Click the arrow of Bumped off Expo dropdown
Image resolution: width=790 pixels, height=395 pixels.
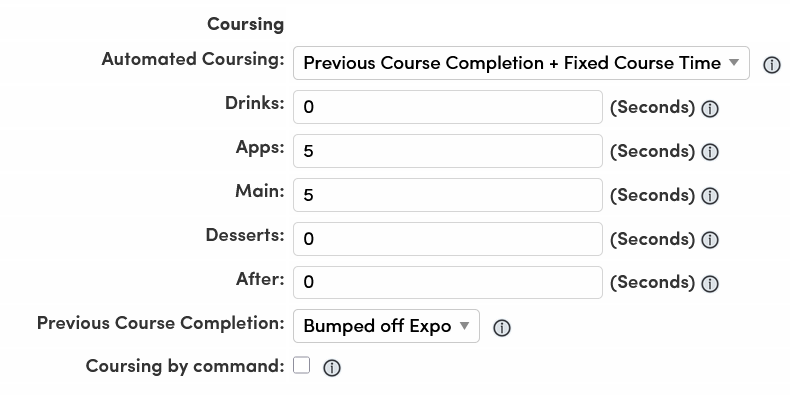(465, 325)
